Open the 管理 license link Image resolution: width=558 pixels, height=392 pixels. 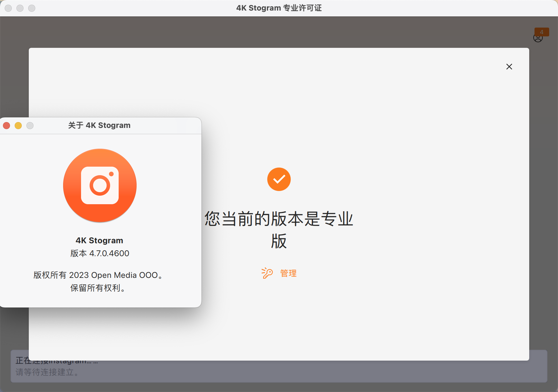coord(288,273)
